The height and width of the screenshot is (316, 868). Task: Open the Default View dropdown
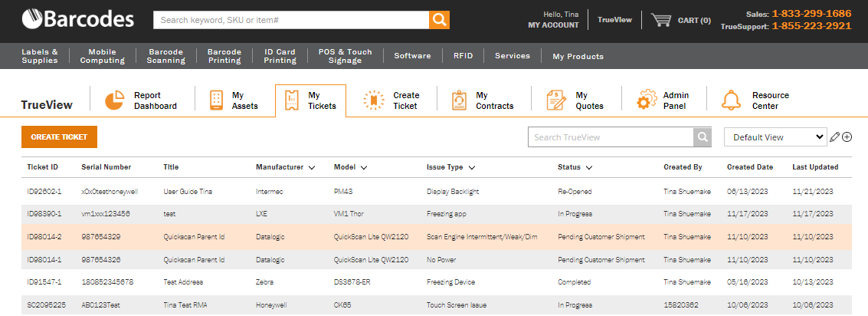point(775,137)
